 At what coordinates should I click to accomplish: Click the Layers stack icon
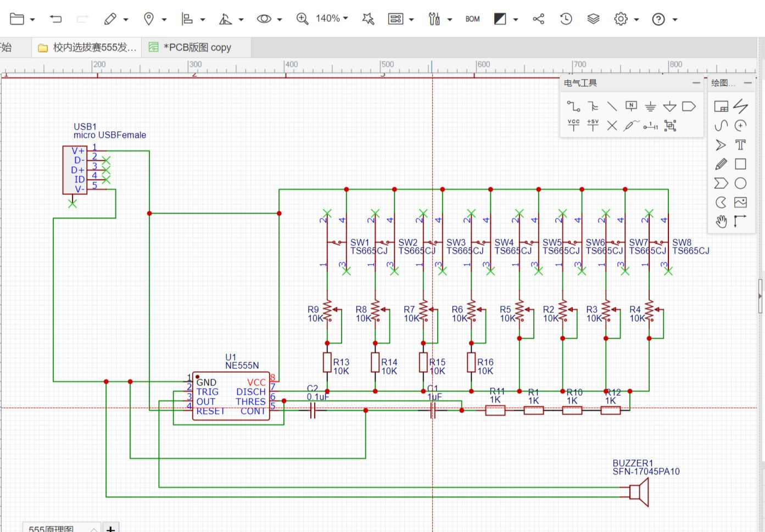pos(593,19)
